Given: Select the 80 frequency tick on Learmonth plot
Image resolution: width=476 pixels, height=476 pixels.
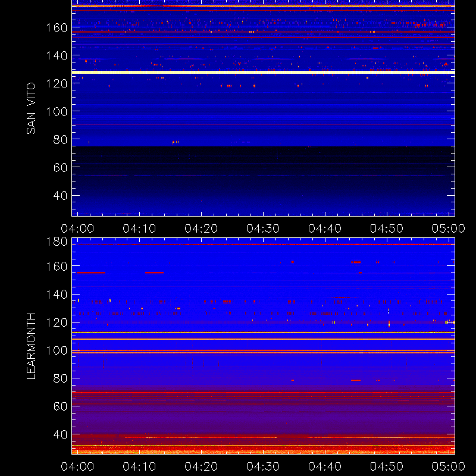Looking at the screenshot, I should coord(61,378).
